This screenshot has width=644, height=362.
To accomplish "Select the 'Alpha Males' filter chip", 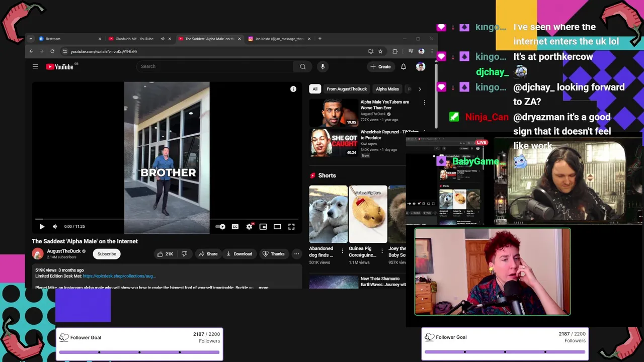I will [x=387, y=89].
